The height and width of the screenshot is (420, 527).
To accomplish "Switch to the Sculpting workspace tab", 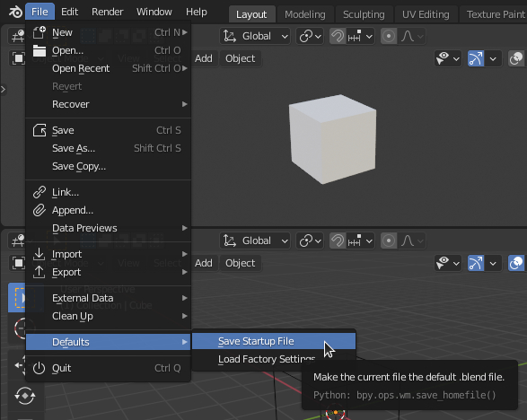I will (x=364, y=14).
